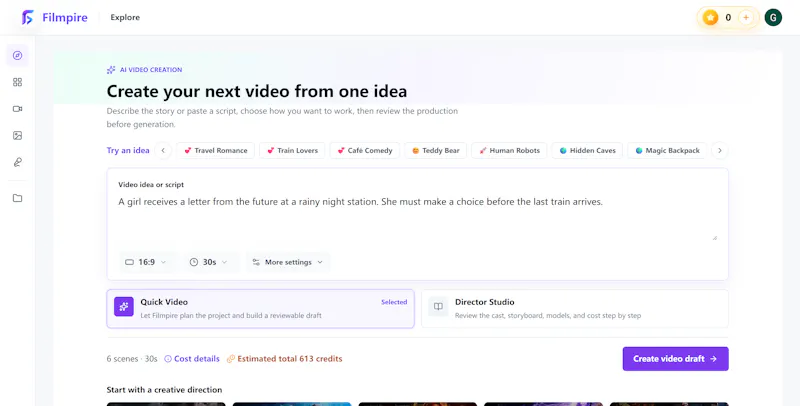
Task: Select the Quick Video mode card
Action: tap(260, 309)
